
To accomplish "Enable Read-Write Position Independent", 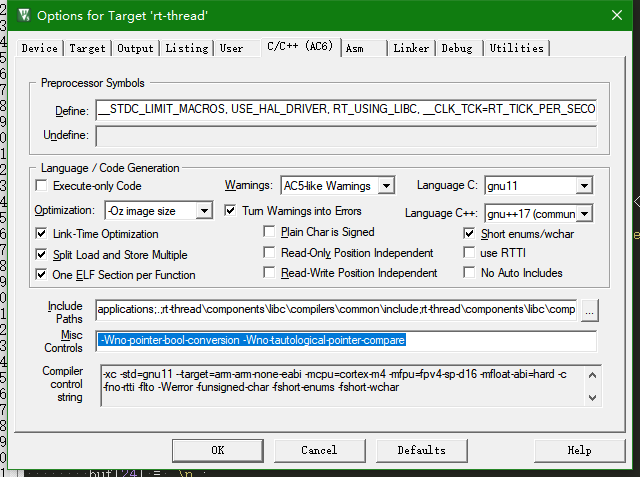I will click(x=269, y=272).
